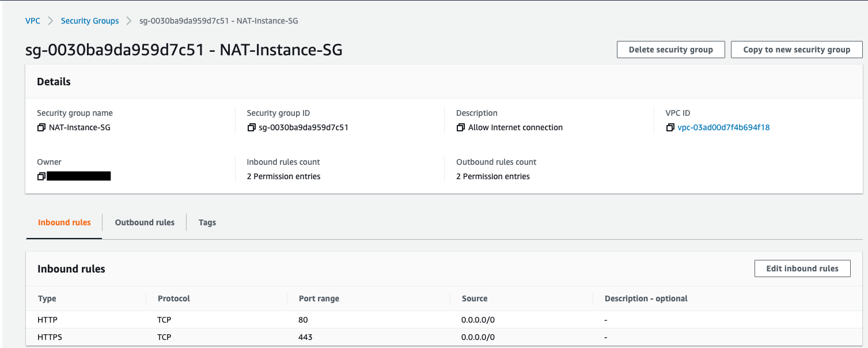Copy the description 'Allow Internet connection'
Image resolution: width=868 pixels, height=348 pixels.
460,127
